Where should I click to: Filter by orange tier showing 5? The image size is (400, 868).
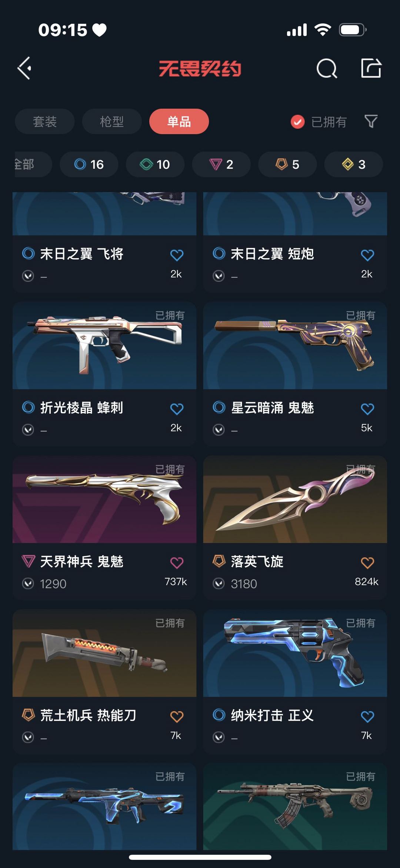pos(287,164)
